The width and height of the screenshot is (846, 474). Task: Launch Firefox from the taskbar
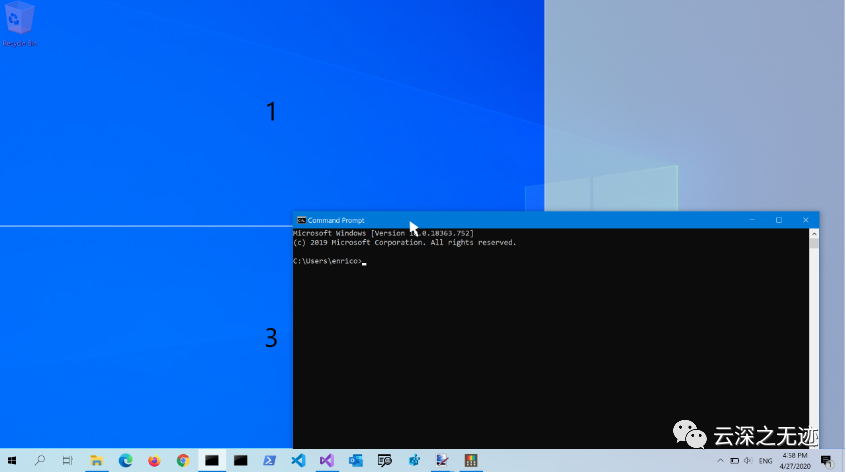(154, 461)
